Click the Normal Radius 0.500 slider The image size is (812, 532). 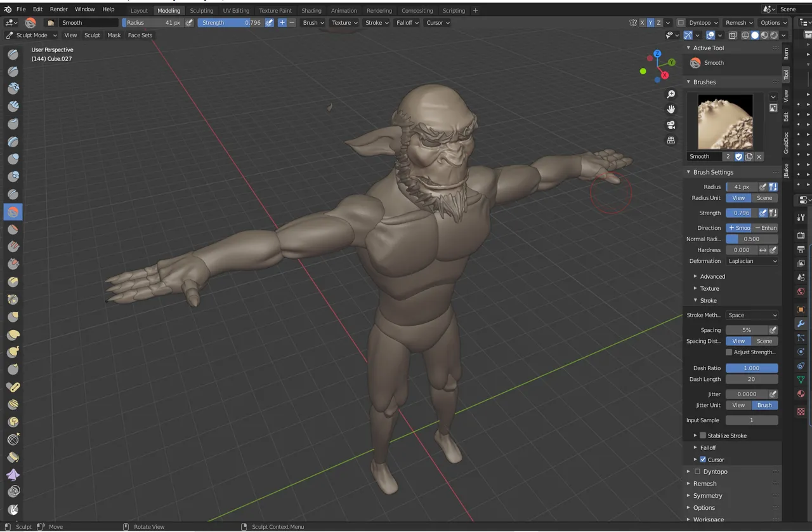point(752,239)
